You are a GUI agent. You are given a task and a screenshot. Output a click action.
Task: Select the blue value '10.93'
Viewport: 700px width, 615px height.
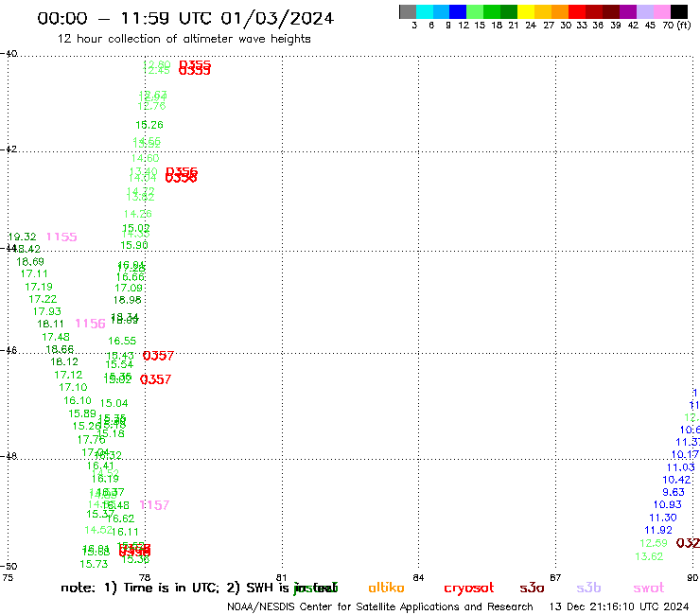668,504
